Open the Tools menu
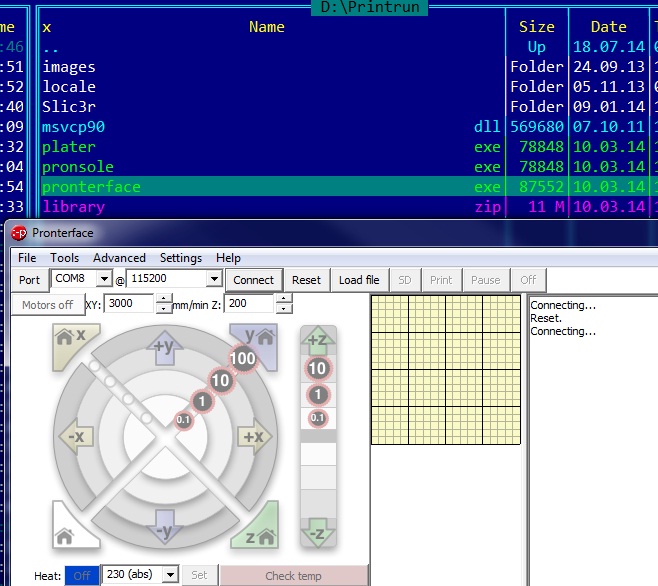 point(64,258)
